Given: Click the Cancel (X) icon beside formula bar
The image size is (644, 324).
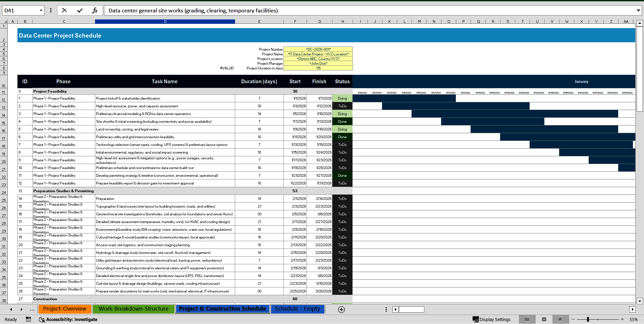Looking at the screenshot, I should tap(64, 10).
